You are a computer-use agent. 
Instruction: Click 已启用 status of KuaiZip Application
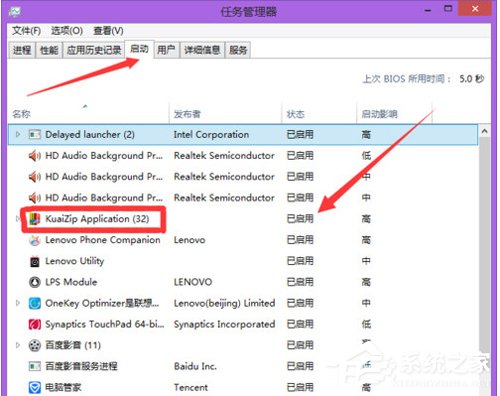pyautogui.click(x=300, y=219)
